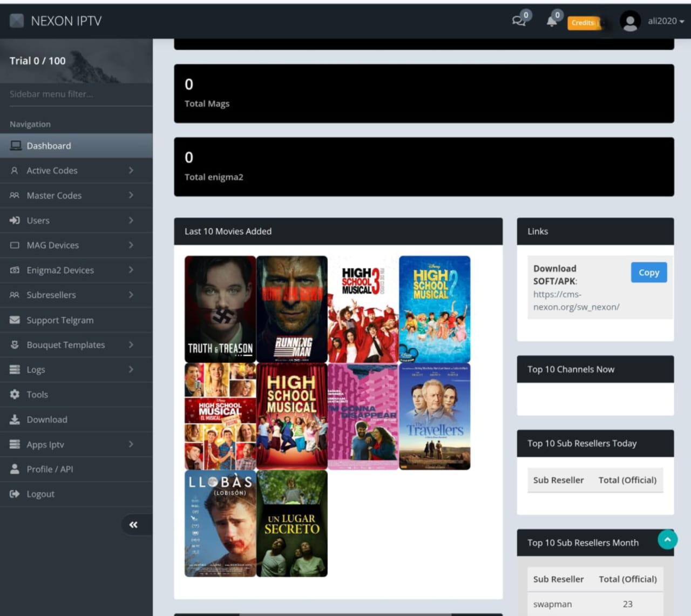This screenshot has height=616, width=691.
Task: Focus the Sidebar menu filter field
Action: [x=76, y=94]
